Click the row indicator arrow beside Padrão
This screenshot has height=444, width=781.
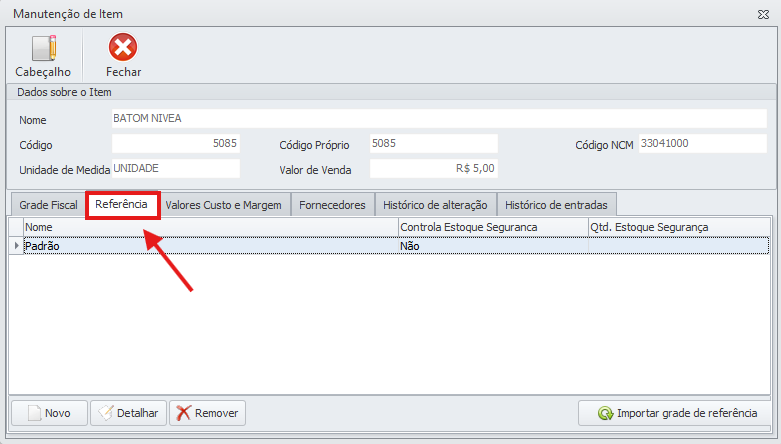point(16,245)
